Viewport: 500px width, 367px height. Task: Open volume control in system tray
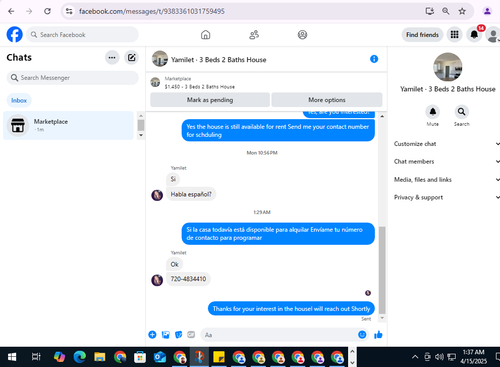click(x=439, y=357)
